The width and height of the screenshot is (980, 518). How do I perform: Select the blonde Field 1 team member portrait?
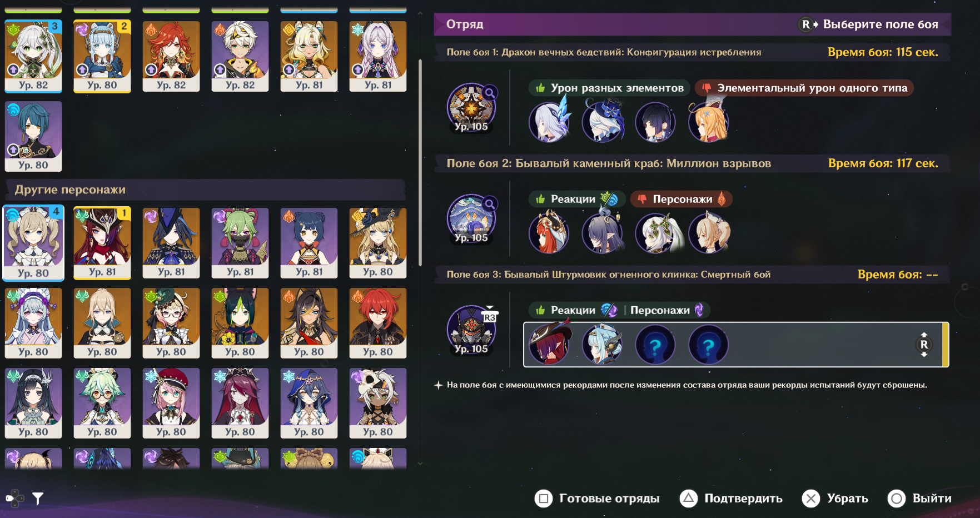709,122
